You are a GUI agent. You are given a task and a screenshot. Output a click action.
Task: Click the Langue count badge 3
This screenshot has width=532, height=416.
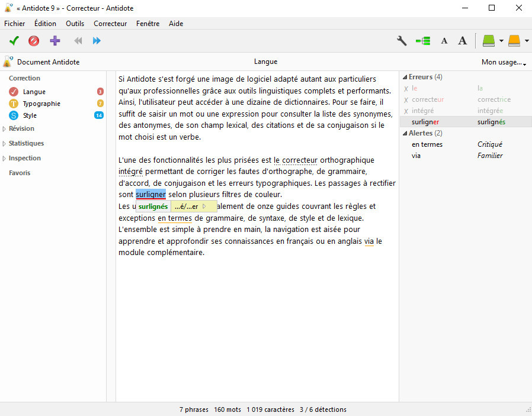(x=100, y=92)
